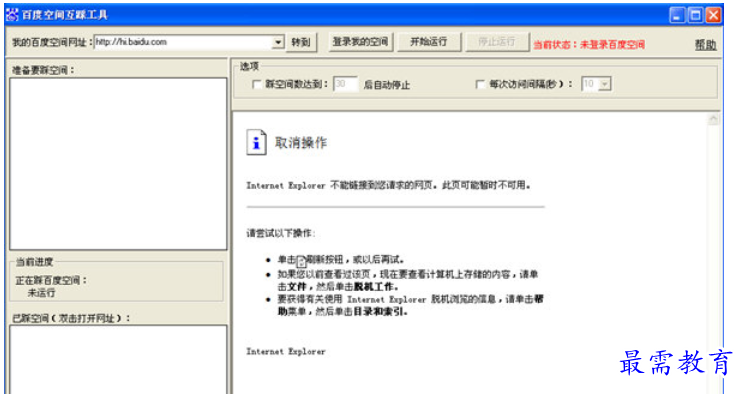Click the app icon in title bar
The height and width of the screenshot is (394, 741).
coord(12,15)
